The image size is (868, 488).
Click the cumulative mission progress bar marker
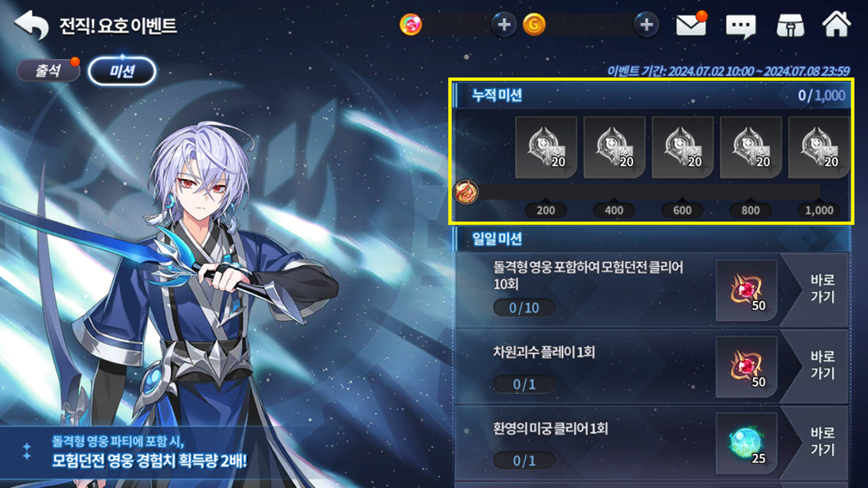click(466, 192)
